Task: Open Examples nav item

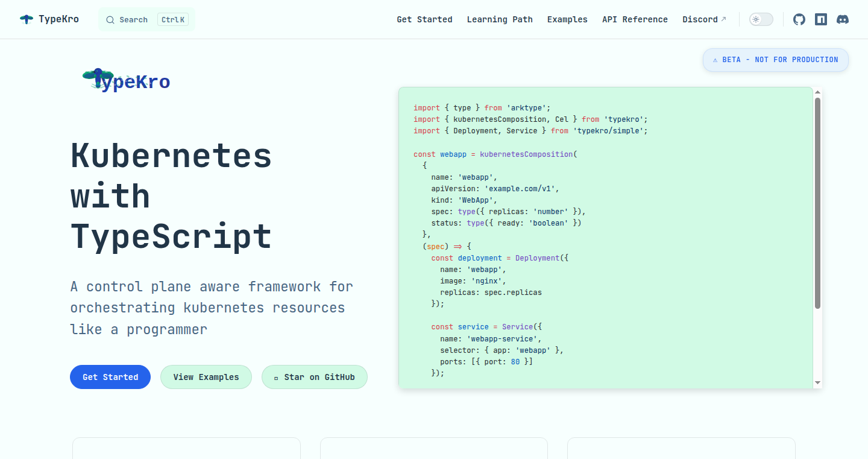Action: click(x=567, y=19)
